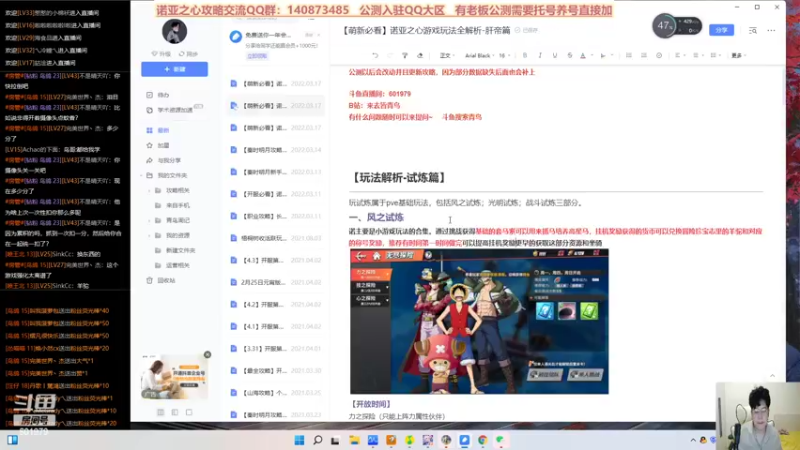Screen dimensions: 800x450
Task: Open Google Chrome from the taskbar
Action: pos(482,440)
